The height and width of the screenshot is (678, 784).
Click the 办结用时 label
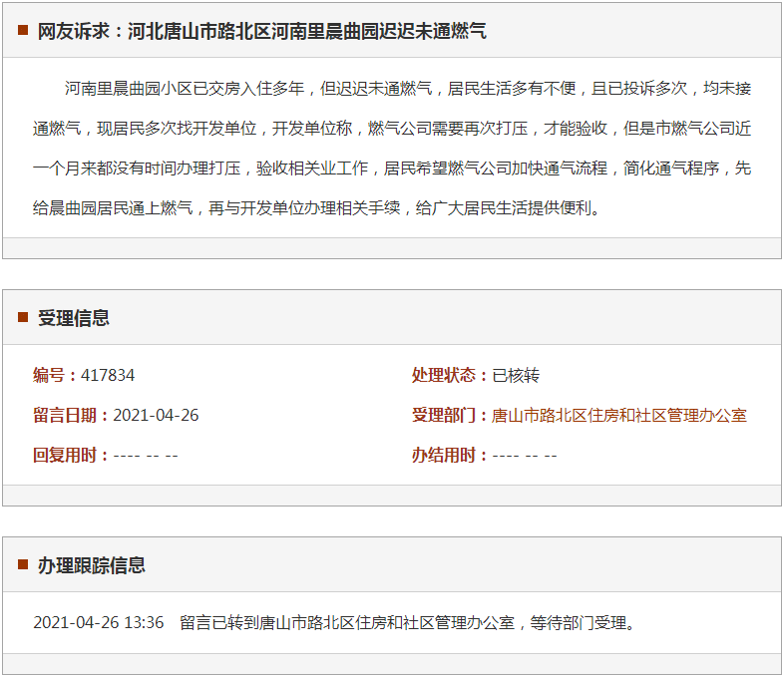[x=449, y=455]
